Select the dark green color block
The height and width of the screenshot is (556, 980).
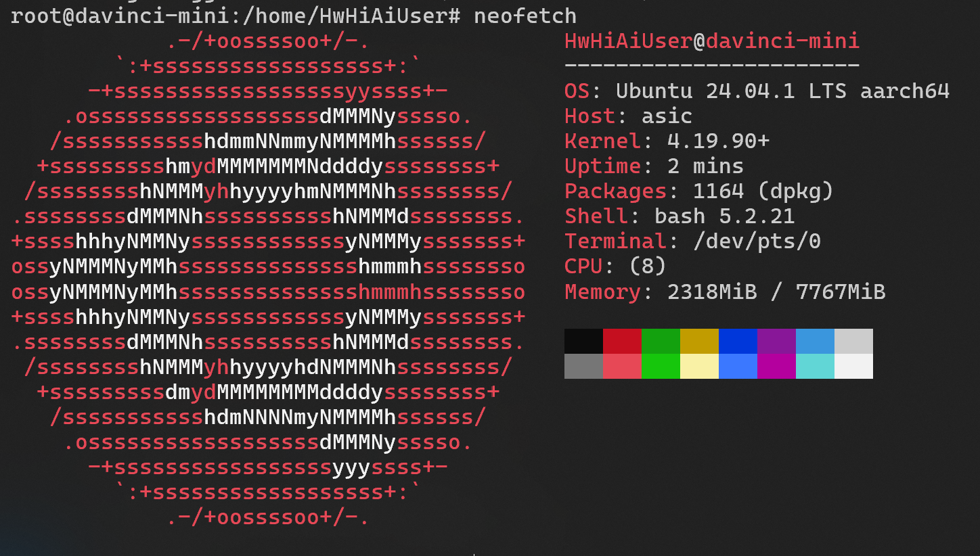(x=661, y=341)
